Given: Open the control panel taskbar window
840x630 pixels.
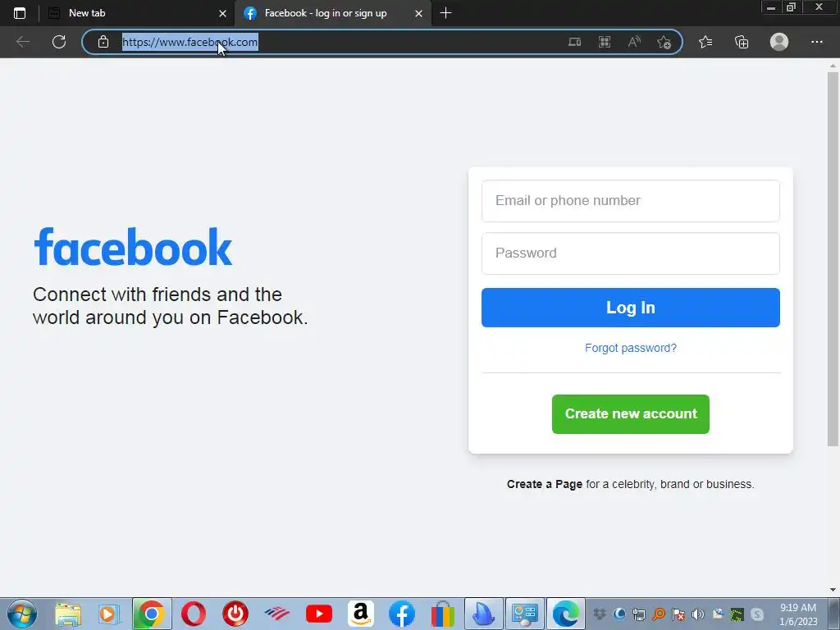Looking at the screenshot, I should tap(525, 614).
